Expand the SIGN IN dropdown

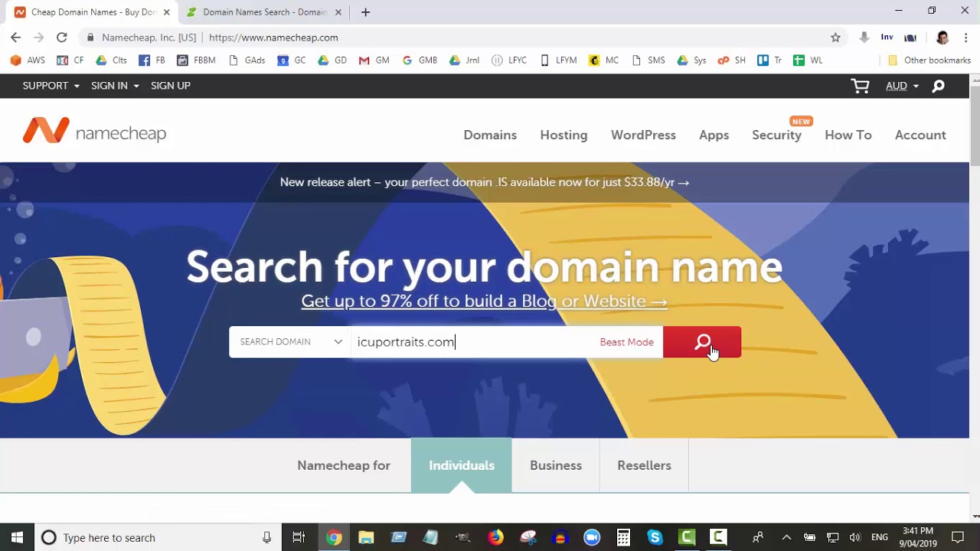pos(115,86)
